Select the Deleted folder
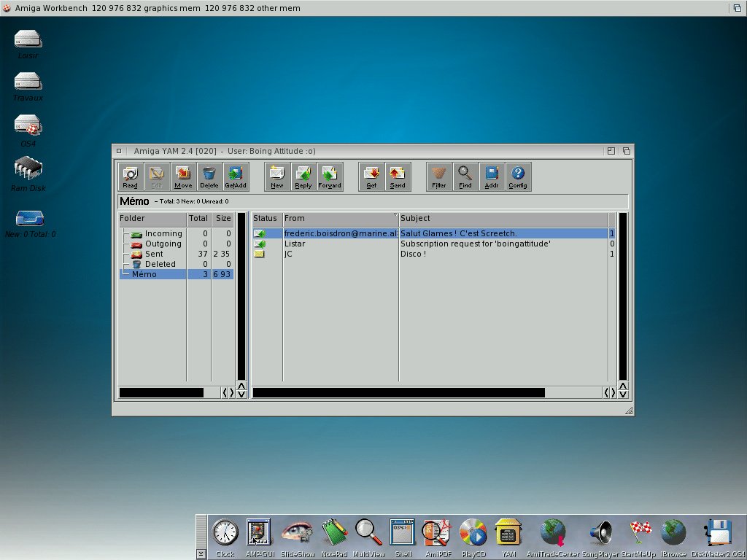This screenshot has height=560, width=747. coord(177,264)
